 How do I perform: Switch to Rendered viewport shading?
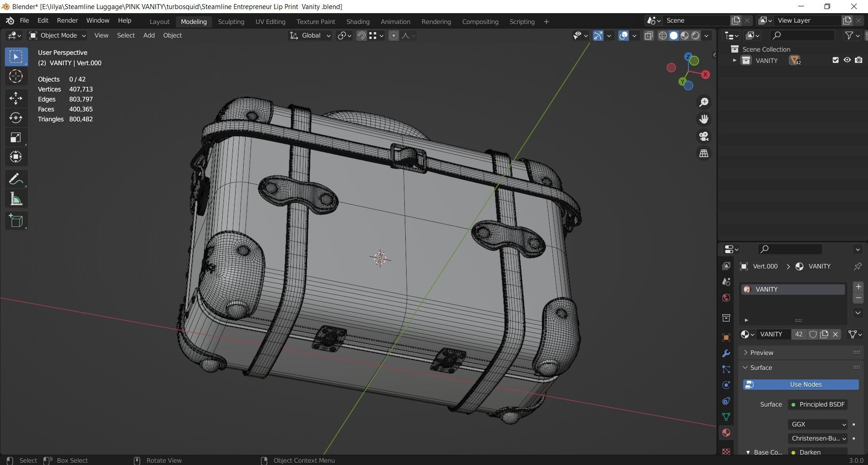[696, 35]
